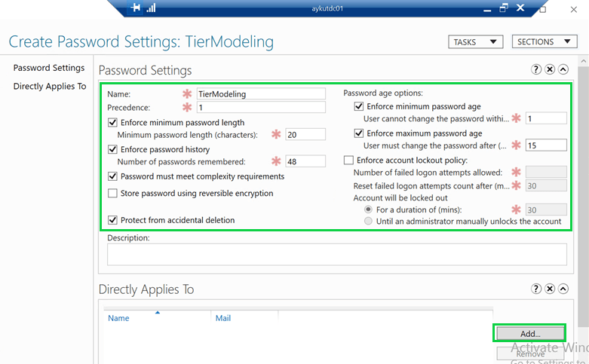Close the Directly Applies To section
The height and width of the screenshot is (364, 589).
click(550, 289)
